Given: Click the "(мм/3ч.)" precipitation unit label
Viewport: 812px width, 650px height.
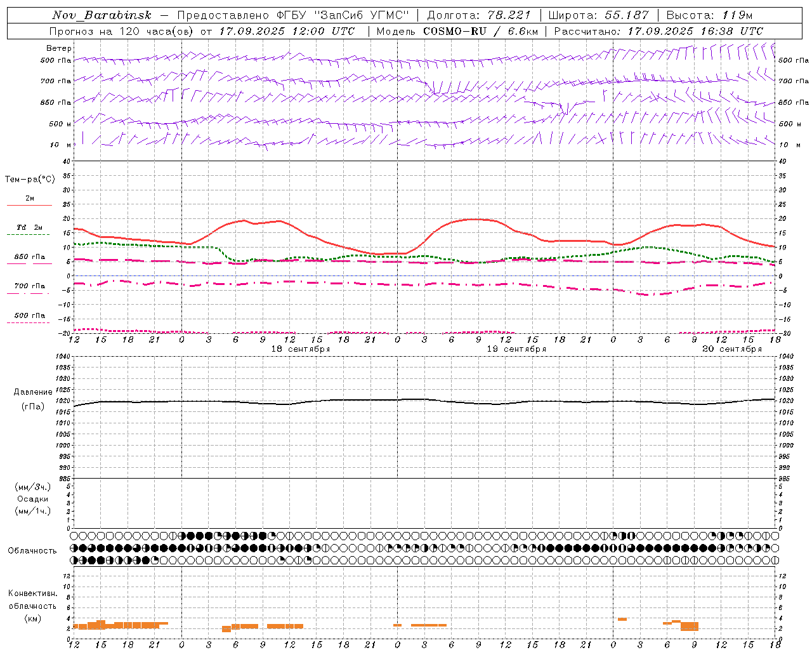Looking at the screenshot, I should [x=32, y=487].
